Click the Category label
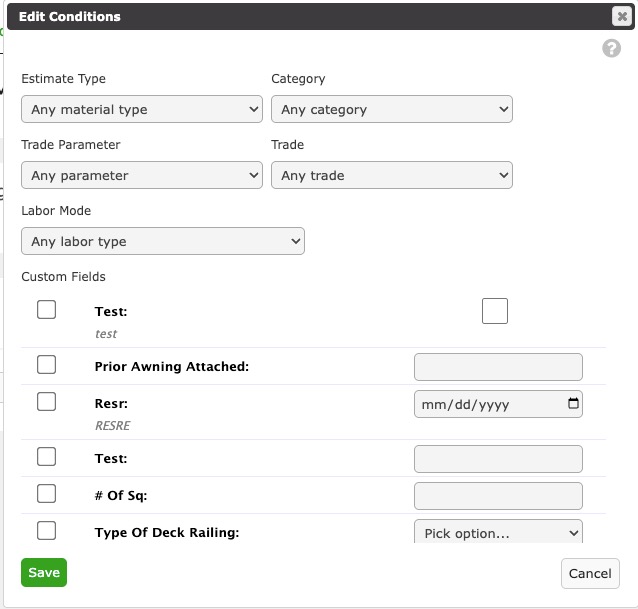Image resolution: width=638 pixels, height=609 pixels. [x=298, y=79]
